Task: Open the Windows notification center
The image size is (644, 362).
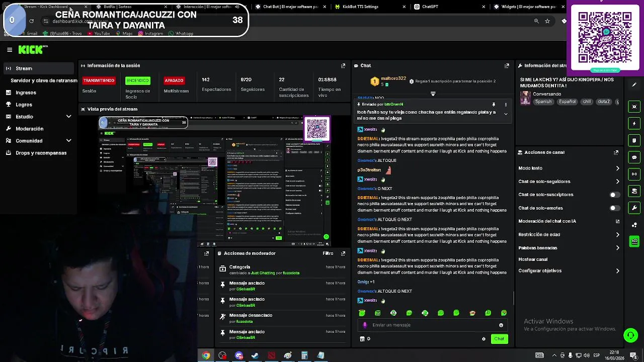Action: pyautogui.click(x=634, y=355)
